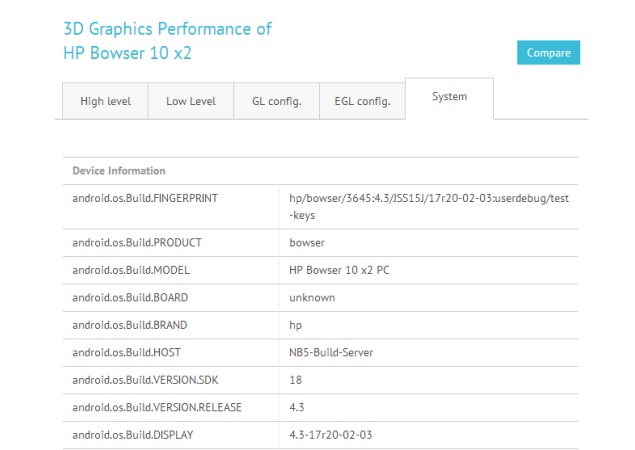Viewport: 635px width, 450px height.
Task: Click the release value 4.3
Action: pyautogui.click(x=297, y=407)
